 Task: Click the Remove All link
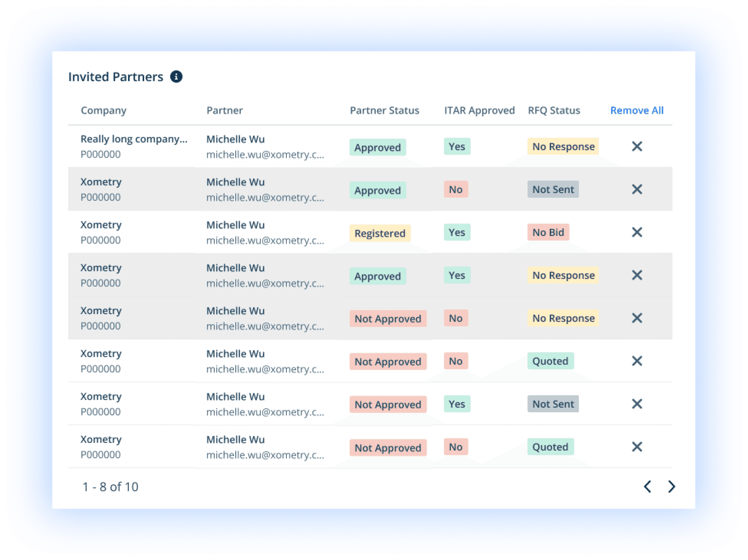[x=637, y=110]
